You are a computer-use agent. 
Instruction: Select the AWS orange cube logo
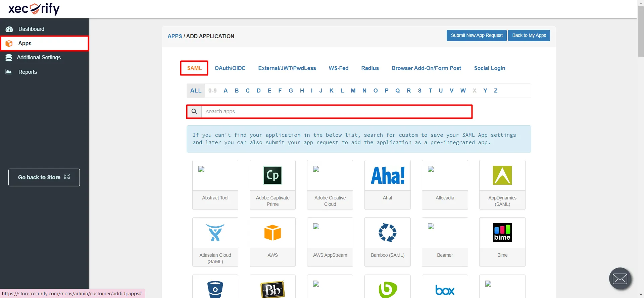coord(273,233)
